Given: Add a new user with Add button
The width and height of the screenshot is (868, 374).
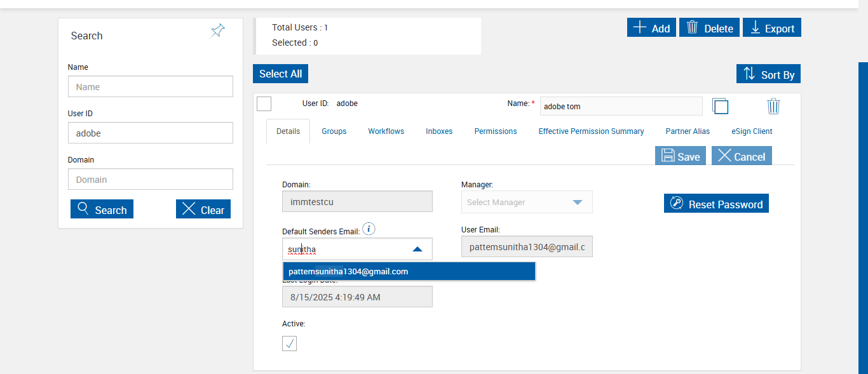Looking at the screenshot, I should [x=651, y=28].
